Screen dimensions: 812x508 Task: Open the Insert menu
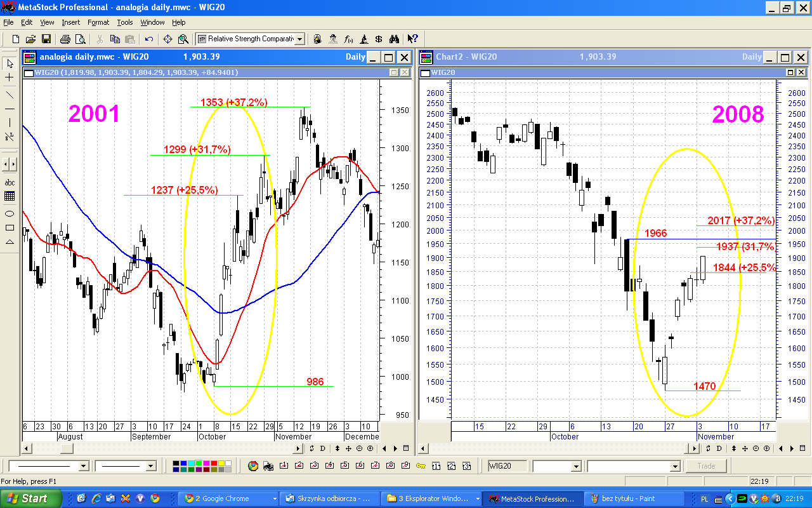point(71,22)
